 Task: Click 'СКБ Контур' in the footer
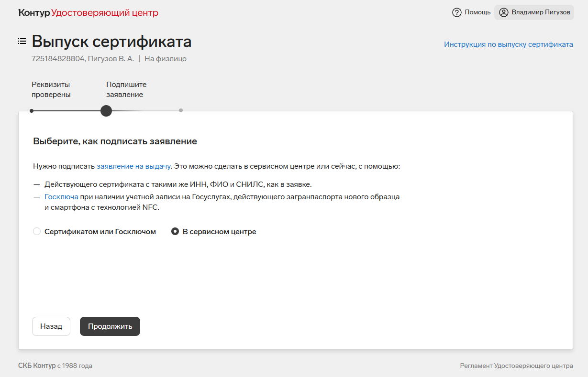pyautogui.click(x=37, y=366)
